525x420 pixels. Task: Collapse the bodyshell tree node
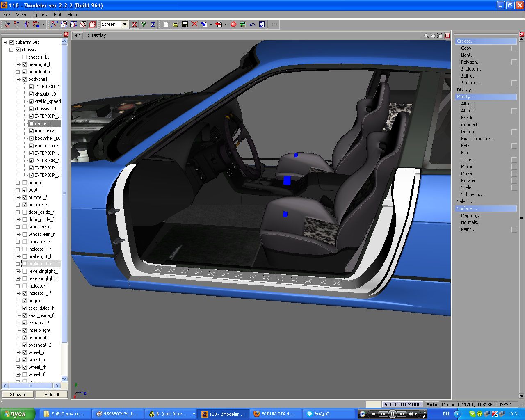(x=18, y=79)
